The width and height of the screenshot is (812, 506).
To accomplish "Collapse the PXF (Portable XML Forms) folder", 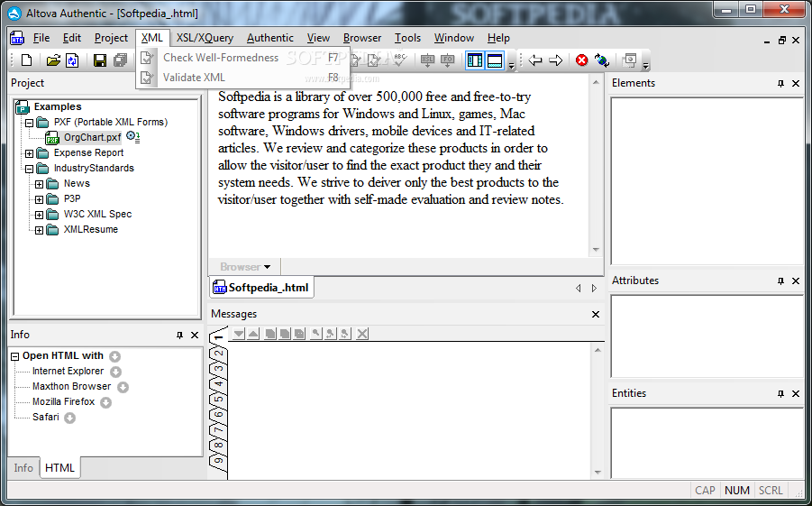I will [x=29, y=123].
